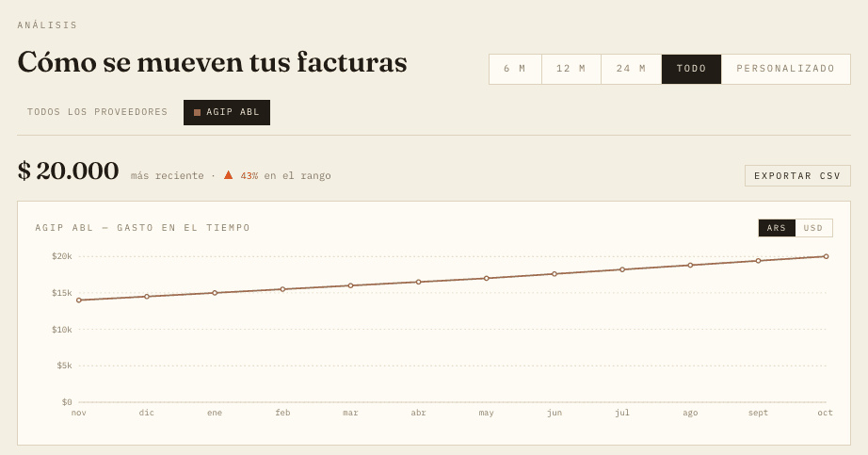Click the jun data point on chart
The width and height of the screenshot is (868, 455).
[555, 274]
